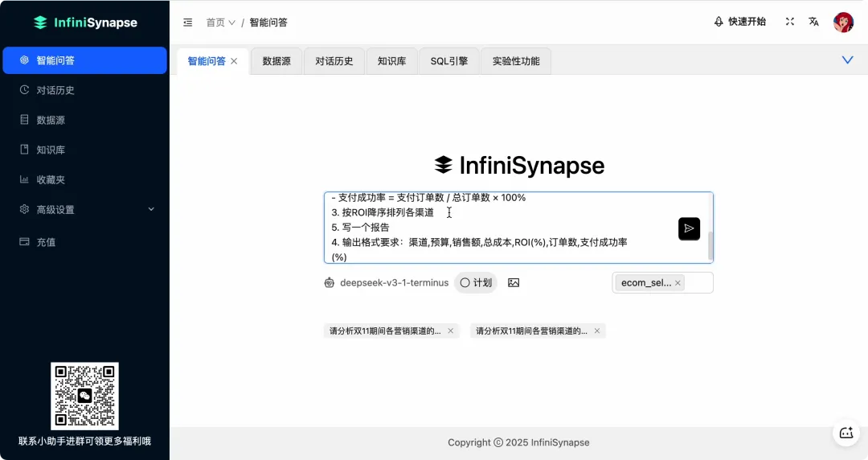Switch to the 实验性功能 tab
The image size is (868, 460).
(516, 61)
